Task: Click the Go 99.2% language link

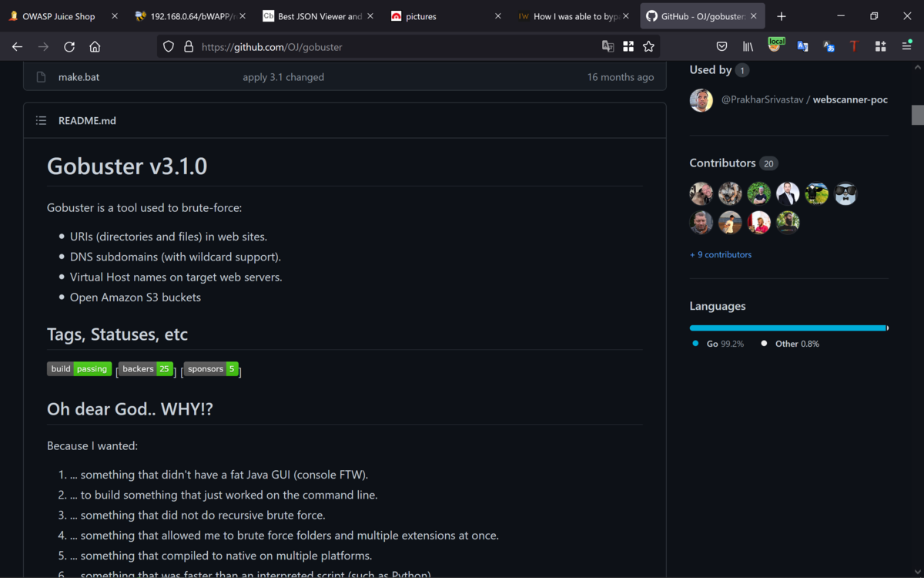Action: tap(718, 344)
